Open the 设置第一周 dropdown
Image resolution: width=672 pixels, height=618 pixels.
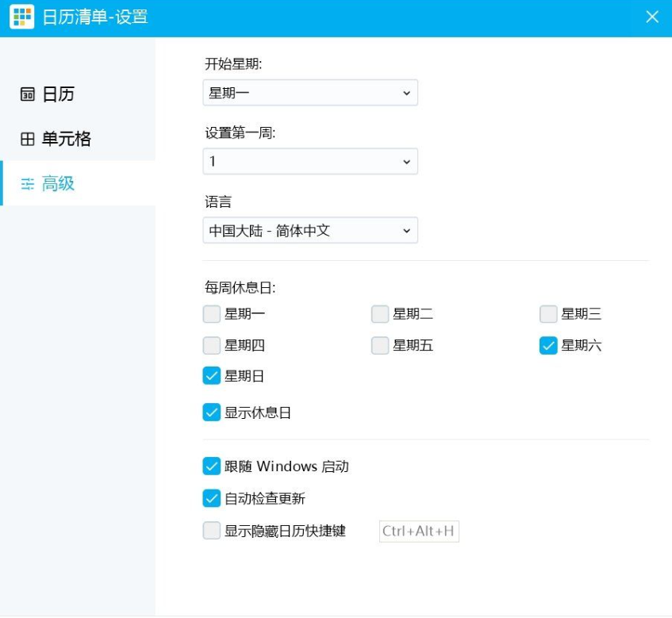310,162
